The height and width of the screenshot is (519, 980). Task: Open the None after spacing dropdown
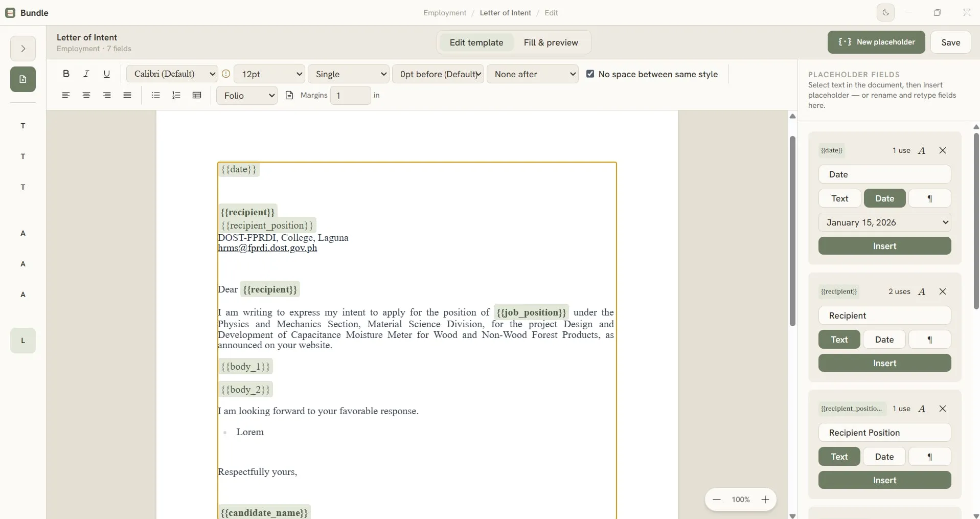tap(533, 74)
